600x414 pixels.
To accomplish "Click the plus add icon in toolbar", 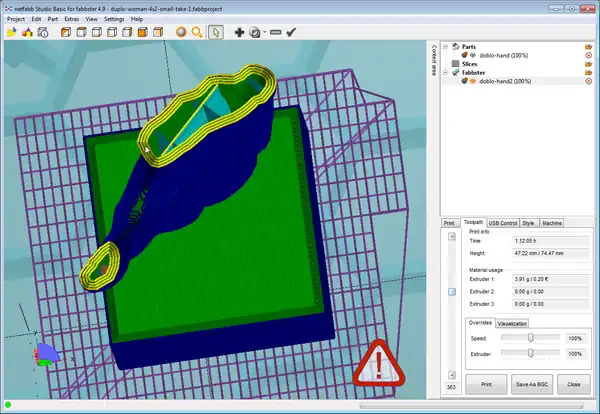I will 239,32.
